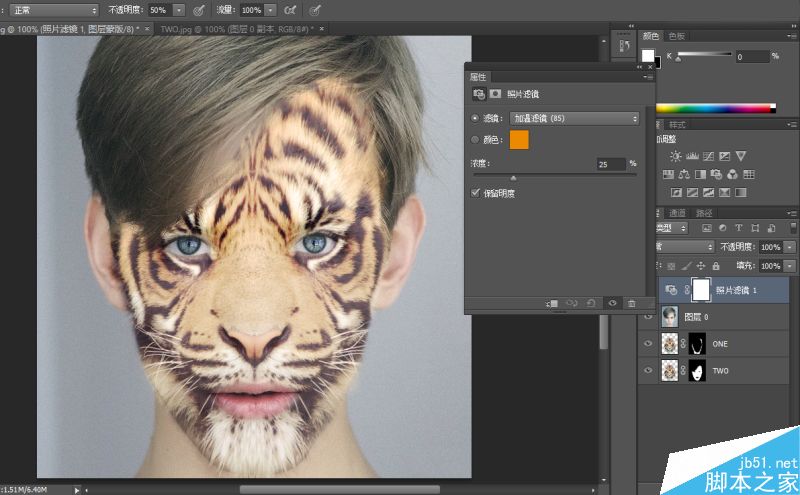Viewport: 800px width, 495px height.
Task: Add an Invert adjustment
Action: pyautogui.click(x=676, y=192)
